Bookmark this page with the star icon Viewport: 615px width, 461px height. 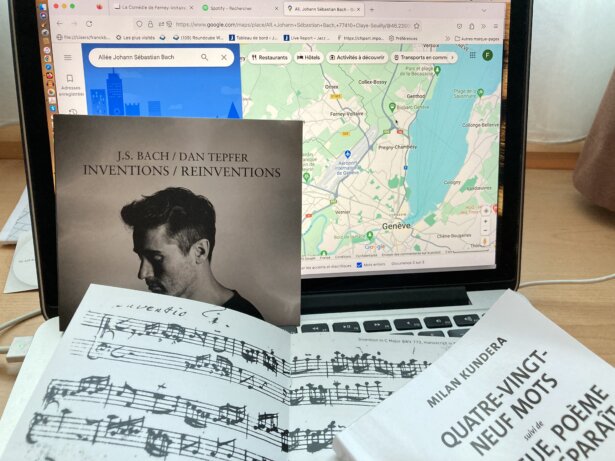[x=417, y=26]
